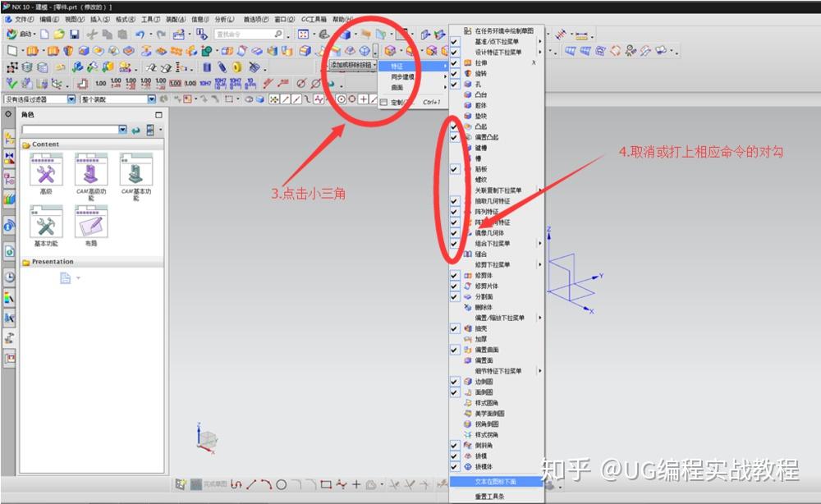
Task: Click the Undo arrow icon in the toolbar
Action: [140, 34]
